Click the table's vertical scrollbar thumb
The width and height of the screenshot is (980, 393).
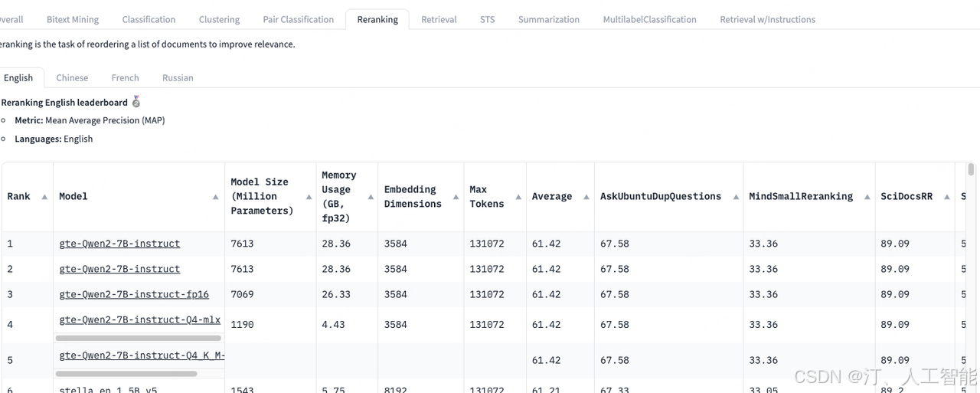click(x=971, y=169)
